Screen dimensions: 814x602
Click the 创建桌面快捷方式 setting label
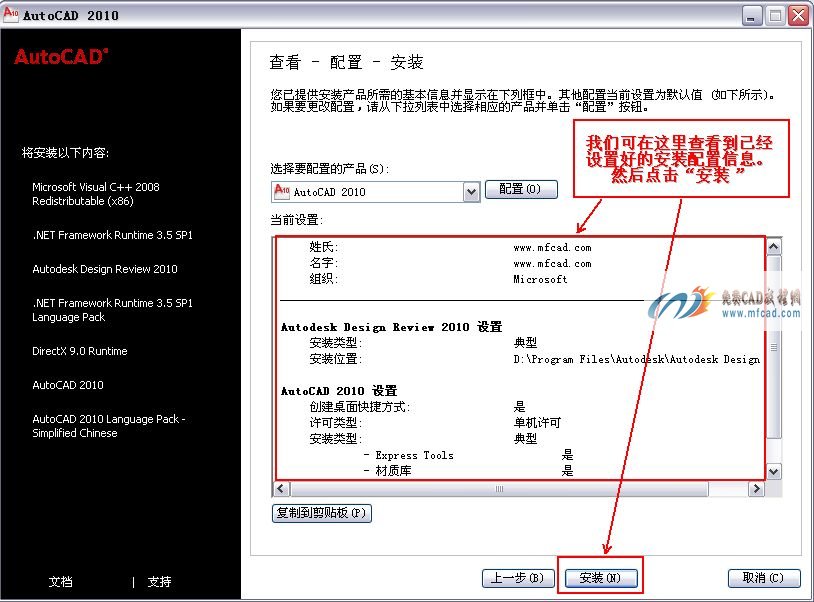360,407
